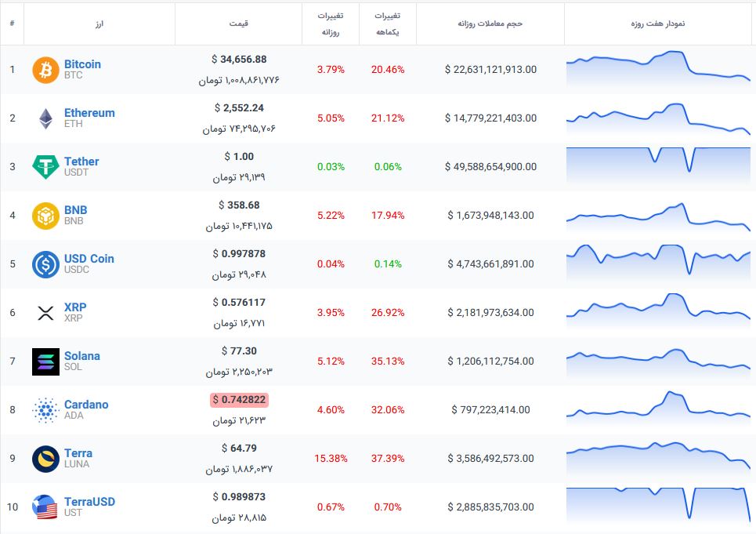Select Terra price $ 64.79
756x534 pixels.
(239, 448)
